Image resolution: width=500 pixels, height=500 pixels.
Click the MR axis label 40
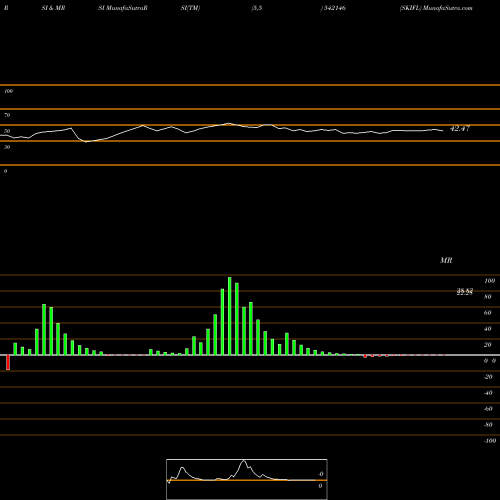[488, 329]
